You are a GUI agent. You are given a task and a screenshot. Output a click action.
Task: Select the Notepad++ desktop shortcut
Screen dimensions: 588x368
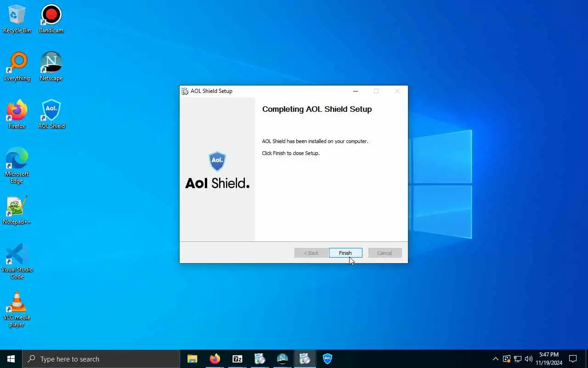(x=17, y=211)
